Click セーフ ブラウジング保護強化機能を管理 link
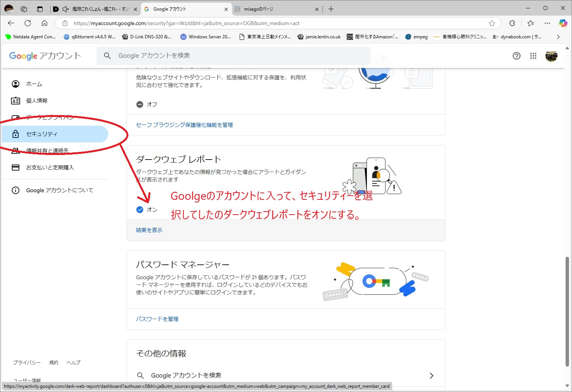The width and height of the screenshot is (572, 392). pyautogui.click(x=184, y=125)
